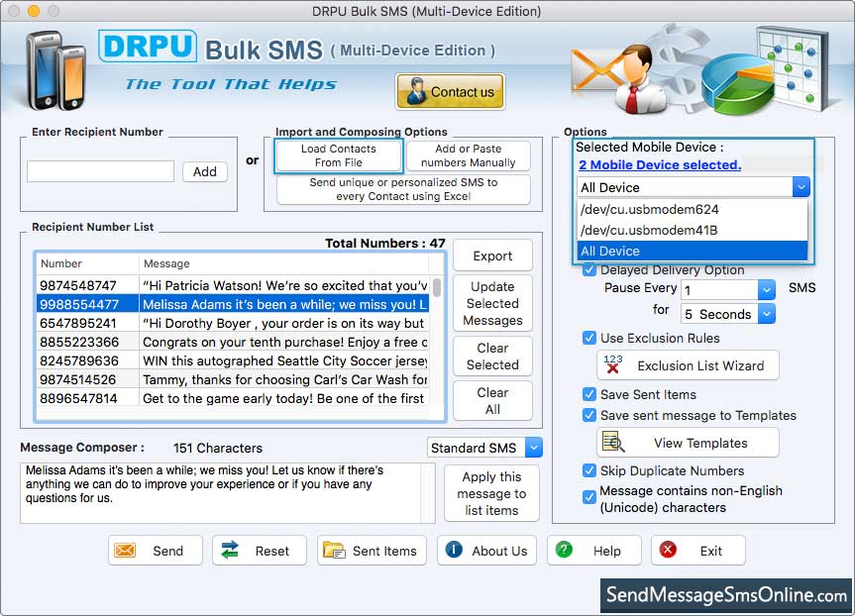
Task: Select row with number 8855223366
Action: 233,342
